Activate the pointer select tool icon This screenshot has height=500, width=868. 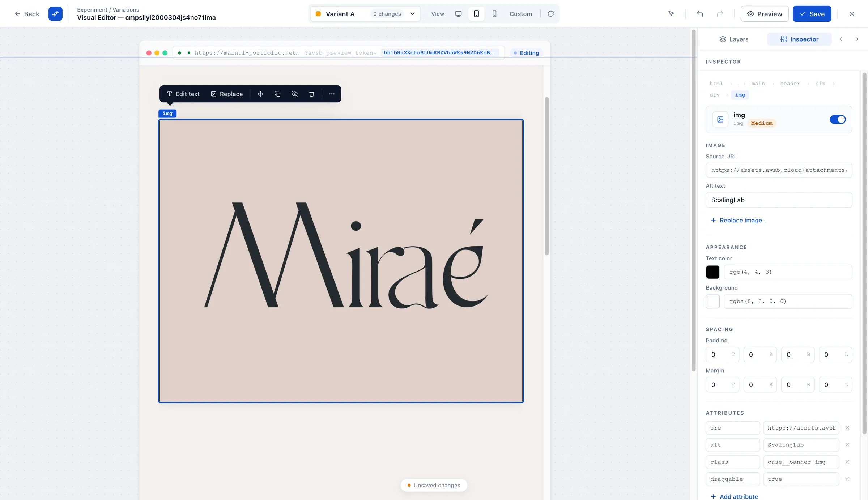671,14
